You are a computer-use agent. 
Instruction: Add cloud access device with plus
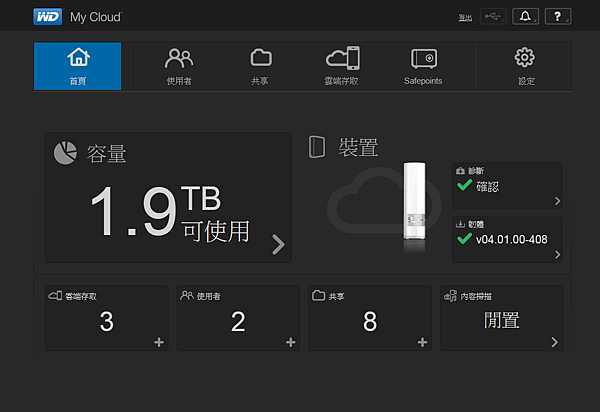click(x=159, y=342)
